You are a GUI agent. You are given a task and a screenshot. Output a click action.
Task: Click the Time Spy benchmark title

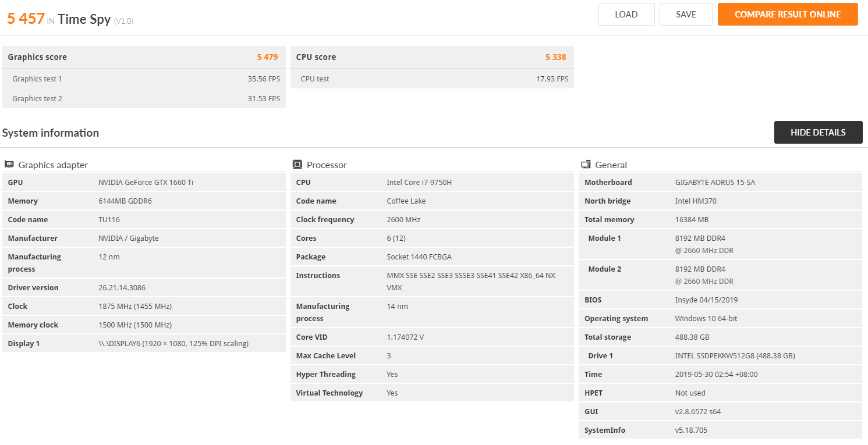coord(84,19)
